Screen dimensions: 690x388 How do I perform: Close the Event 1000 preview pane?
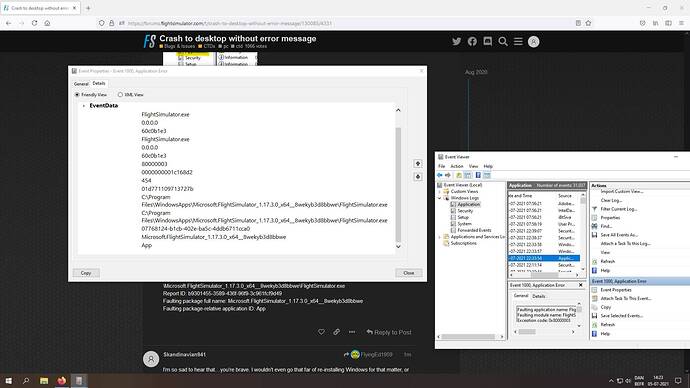(580, 285)
